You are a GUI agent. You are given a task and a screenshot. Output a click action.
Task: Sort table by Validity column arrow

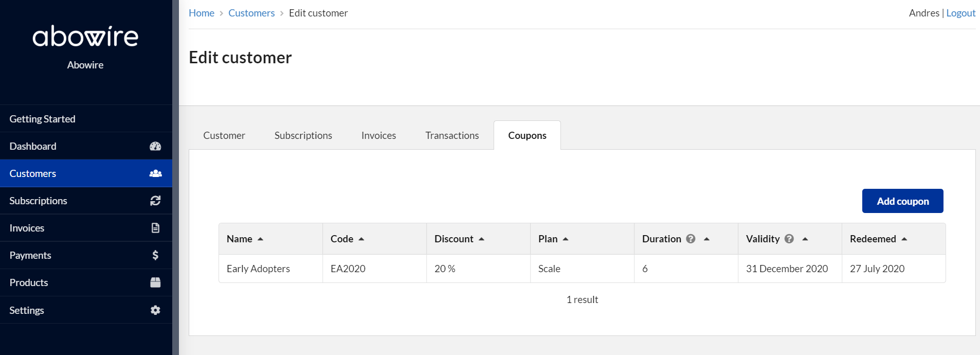(x=805, y=239)
